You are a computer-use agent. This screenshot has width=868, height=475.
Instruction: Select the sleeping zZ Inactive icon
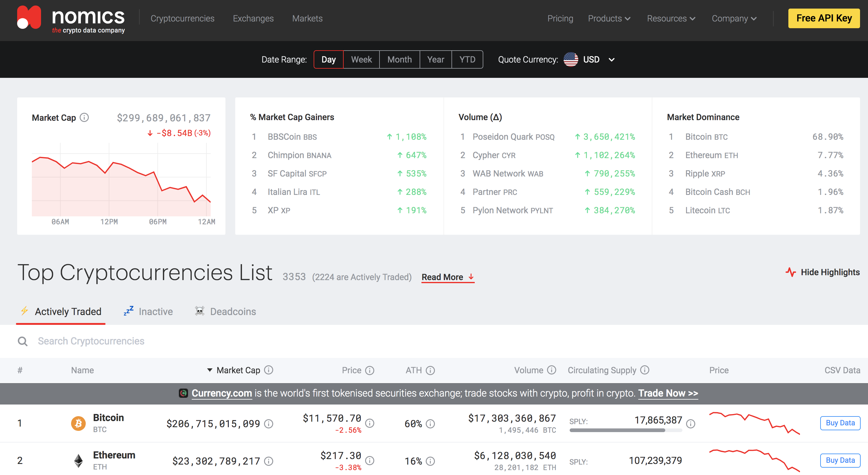click(128, 310)
